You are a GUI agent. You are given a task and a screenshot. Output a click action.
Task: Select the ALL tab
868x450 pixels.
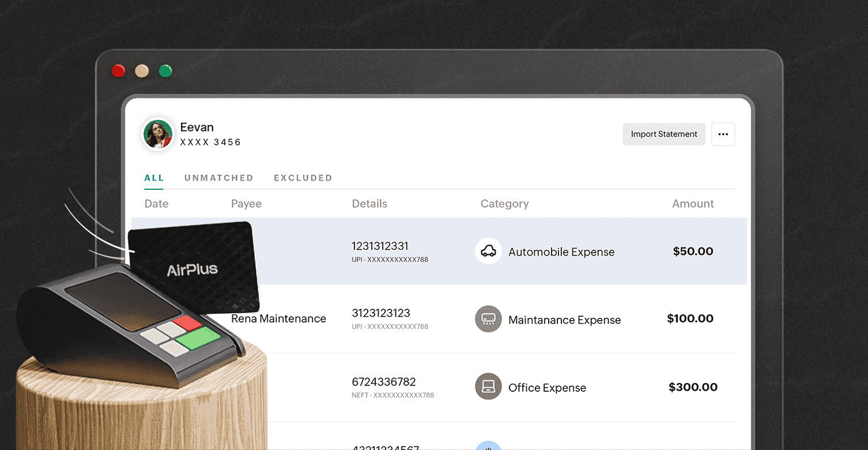tap(154, 178)
